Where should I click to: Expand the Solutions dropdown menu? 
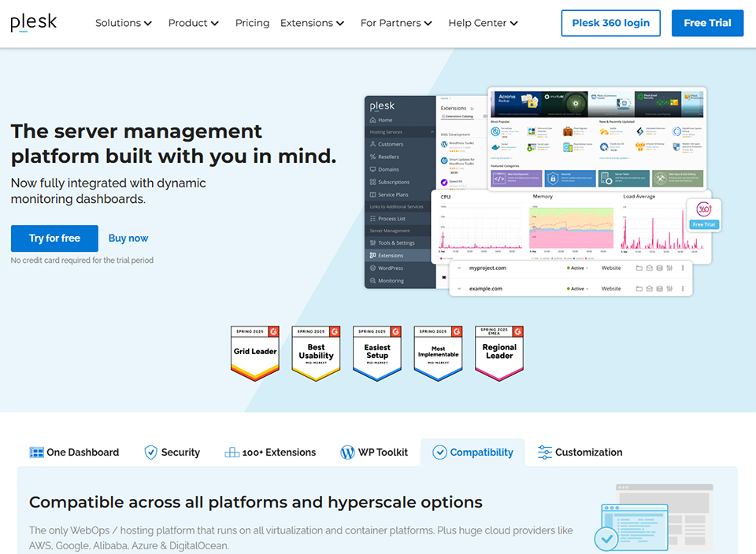(124, 23)
